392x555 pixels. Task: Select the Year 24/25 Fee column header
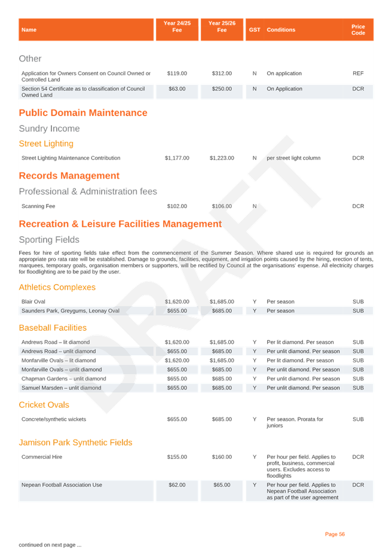177,27
